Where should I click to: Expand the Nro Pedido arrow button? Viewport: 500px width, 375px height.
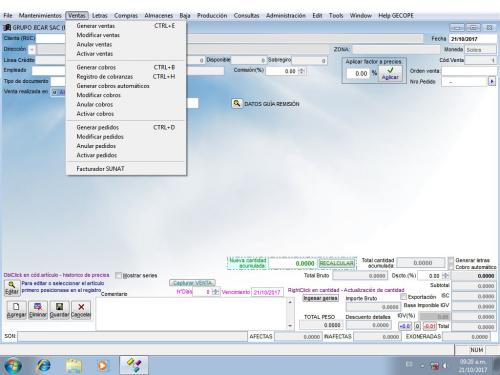(492, 81)
